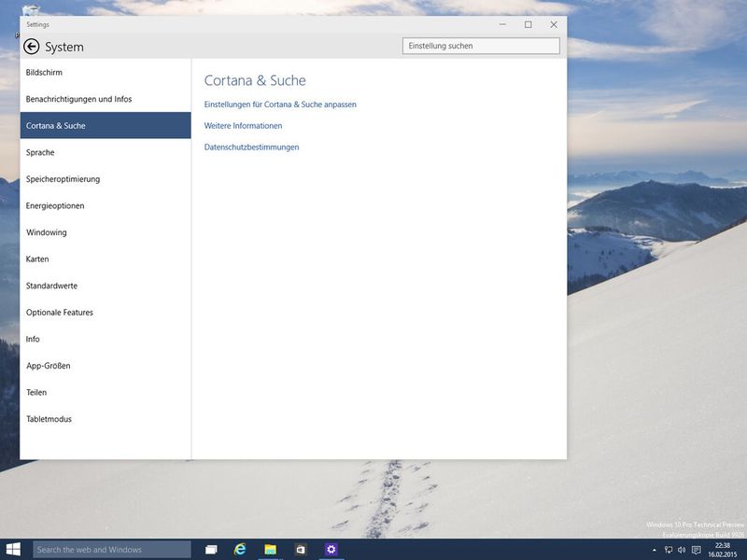Maximize the Settings window
Screen dimensions: 747x560
tap(528, 24)
